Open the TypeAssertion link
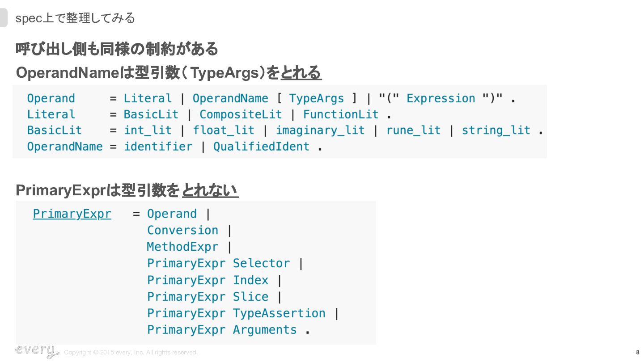 tap(279, 313)
